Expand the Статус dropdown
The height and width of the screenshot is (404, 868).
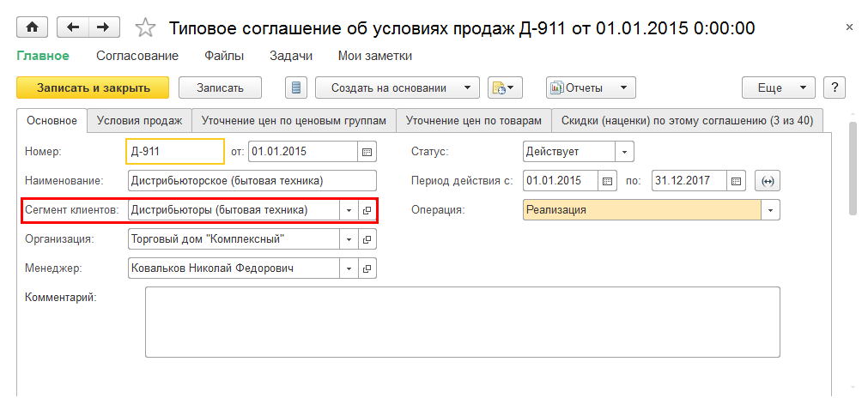(625, 152)
